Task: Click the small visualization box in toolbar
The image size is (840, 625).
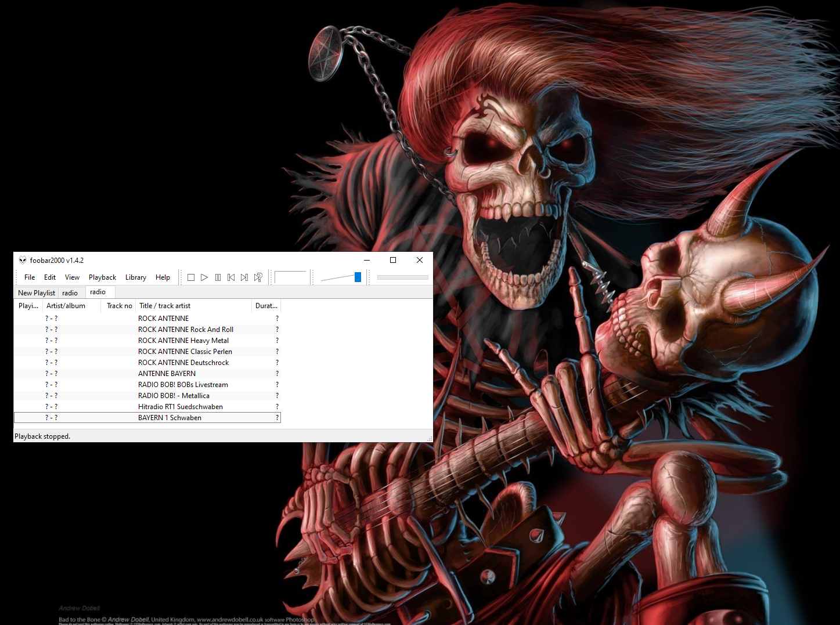Action: [x=290, y=277]
